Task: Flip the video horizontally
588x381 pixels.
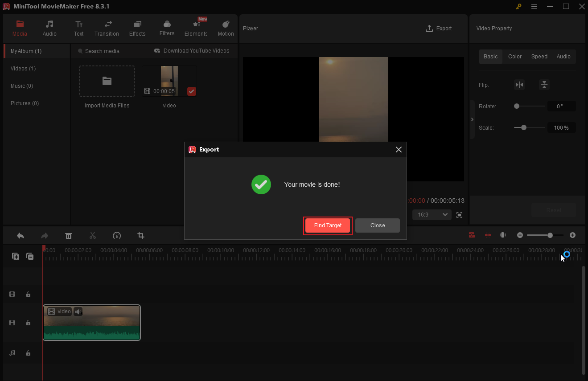Action: [x=519, y=85]
